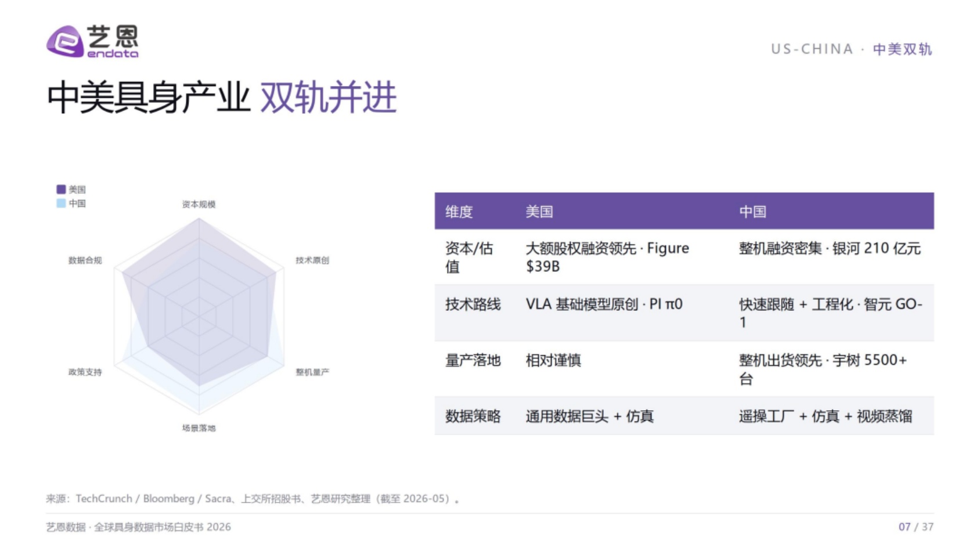The width and height of the screenshot is (980, 552).
Task: Click the endata logo icon
Action: point(65,41)
